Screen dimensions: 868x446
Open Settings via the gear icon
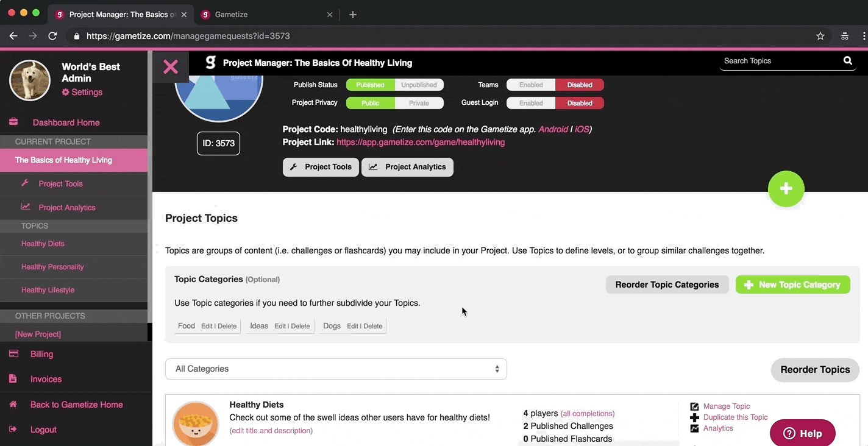[x=66, y=92]
